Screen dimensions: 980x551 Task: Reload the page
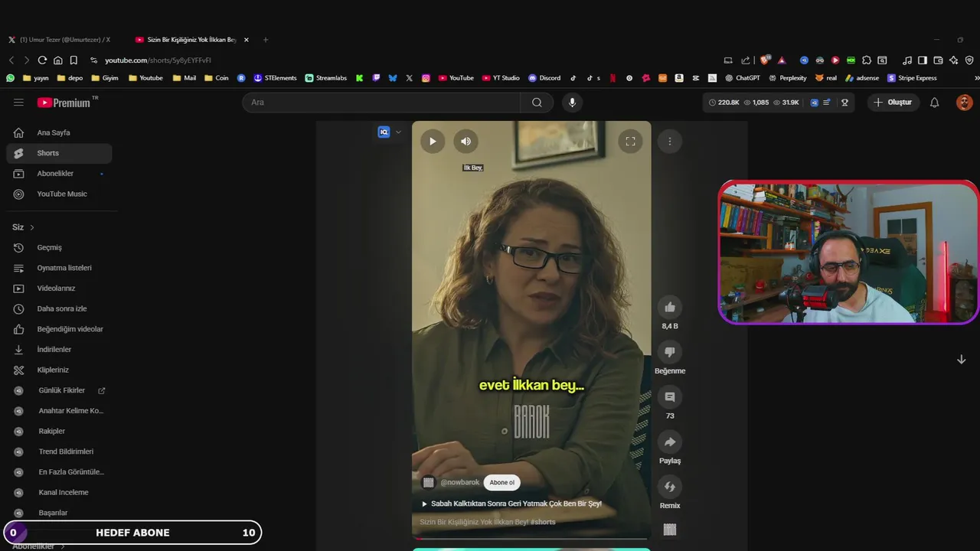point(42,60)
